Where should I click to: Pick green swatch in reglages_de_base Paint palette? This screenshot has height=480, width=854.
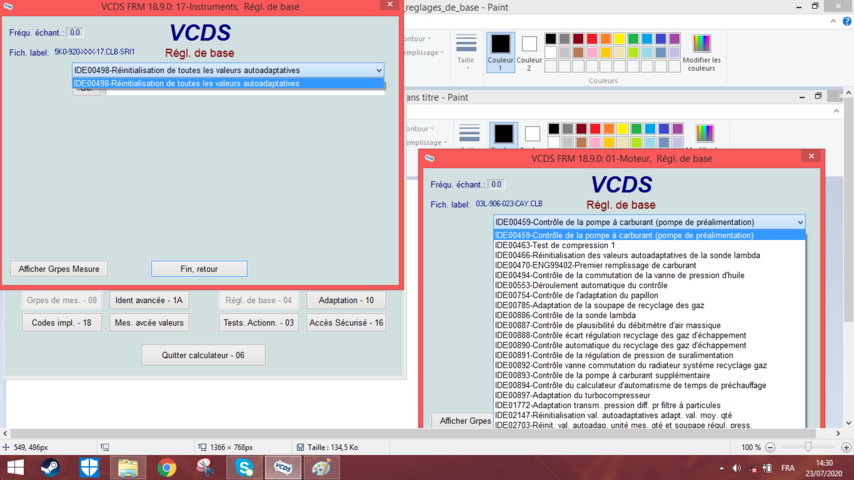click(633, 39)
